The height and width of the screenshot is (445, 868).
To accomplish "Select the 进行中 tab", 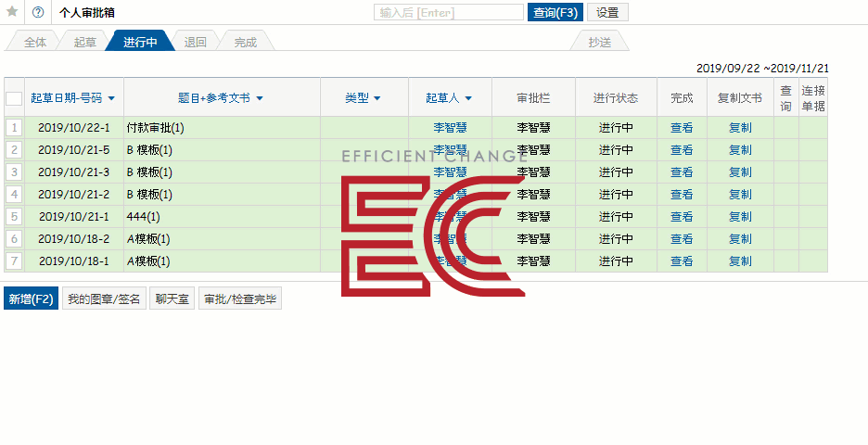I will pyautogui.click(x=140, y=42).
